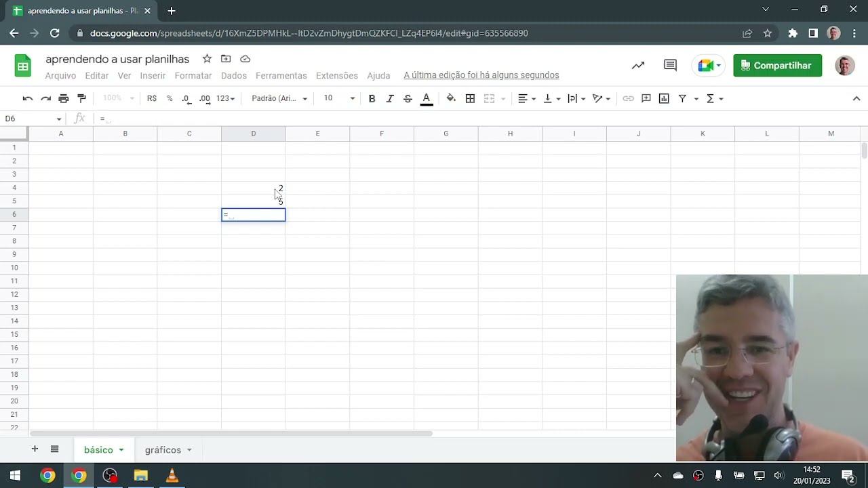The image size is (868, 488).
Task: Open the Ver menu
Action: point(124,75)
